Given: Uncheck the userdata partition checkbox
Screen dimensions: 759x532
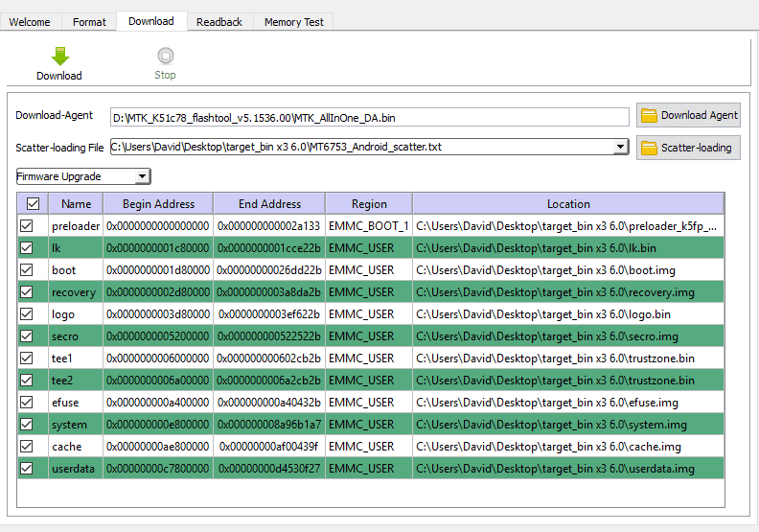Looking at the screenshot, I should [x=27, y=469].
